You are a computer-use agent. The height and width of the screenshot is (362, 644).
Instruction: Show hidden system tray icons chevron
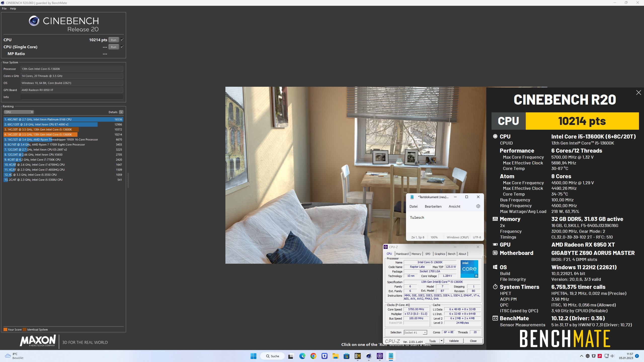pos(581,356)
